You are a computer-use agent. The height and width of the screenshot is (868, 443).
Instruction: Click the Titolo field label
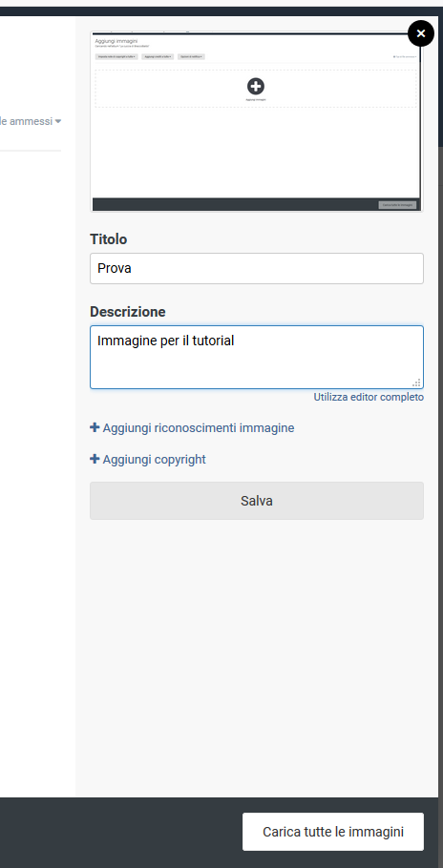[109, 239]
